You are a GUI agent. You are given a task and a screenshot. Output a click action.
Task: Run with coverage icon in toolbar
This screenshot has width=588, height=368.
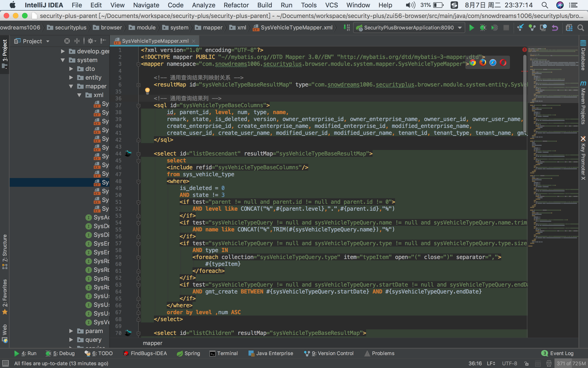(x=495, y=28)
